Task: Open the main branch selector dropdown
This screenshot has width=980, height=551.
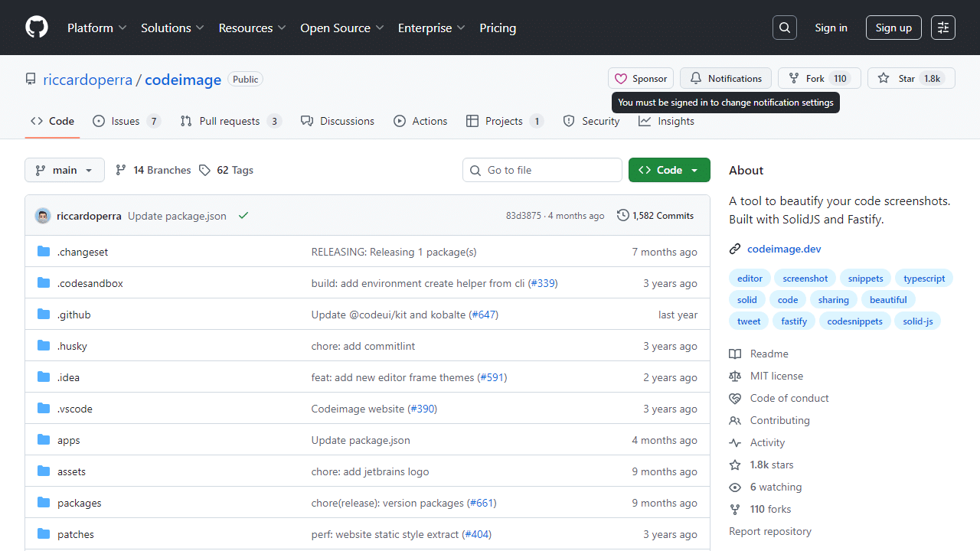Action: click(64, 170)
